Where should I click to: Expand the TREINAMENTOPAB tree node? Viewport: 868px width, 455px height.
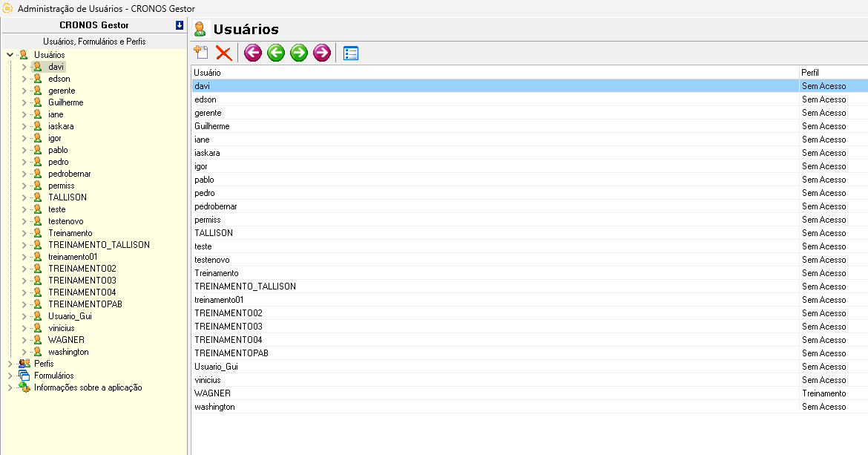click(x=24, y=304)
